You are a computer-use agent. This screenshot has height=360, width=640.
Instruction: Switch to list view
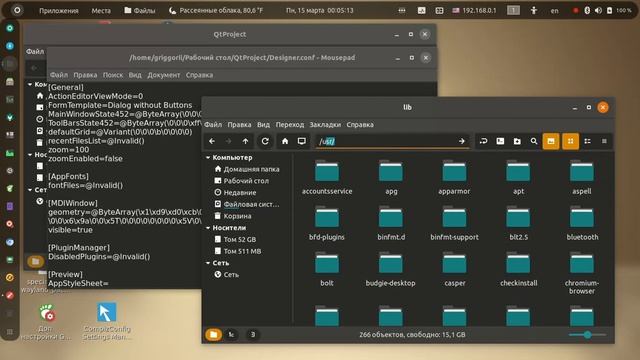[587, 141]
